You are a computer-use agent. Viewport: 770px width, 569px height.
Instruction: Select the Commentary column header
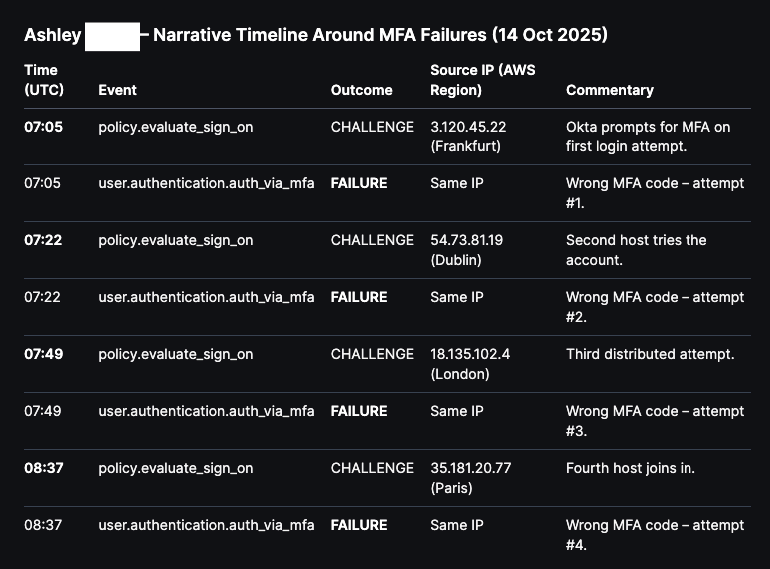click(x=609, y=90)
